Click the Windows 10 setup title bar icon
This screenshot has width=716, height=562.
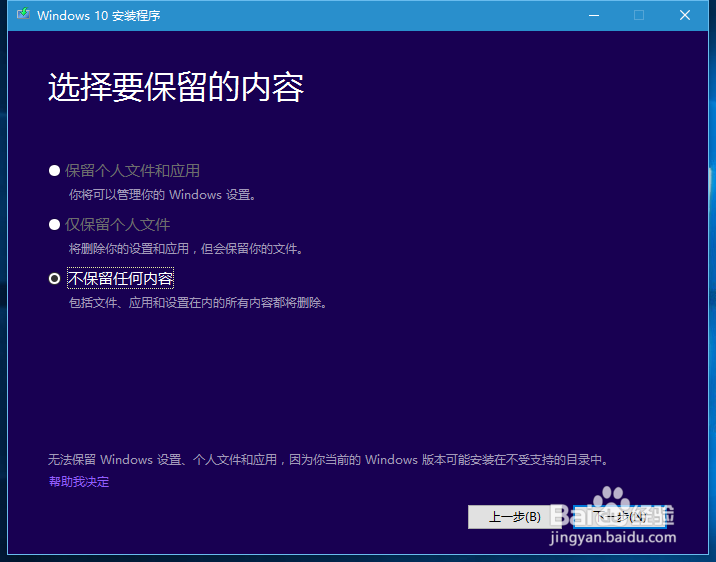pos(23,15)
